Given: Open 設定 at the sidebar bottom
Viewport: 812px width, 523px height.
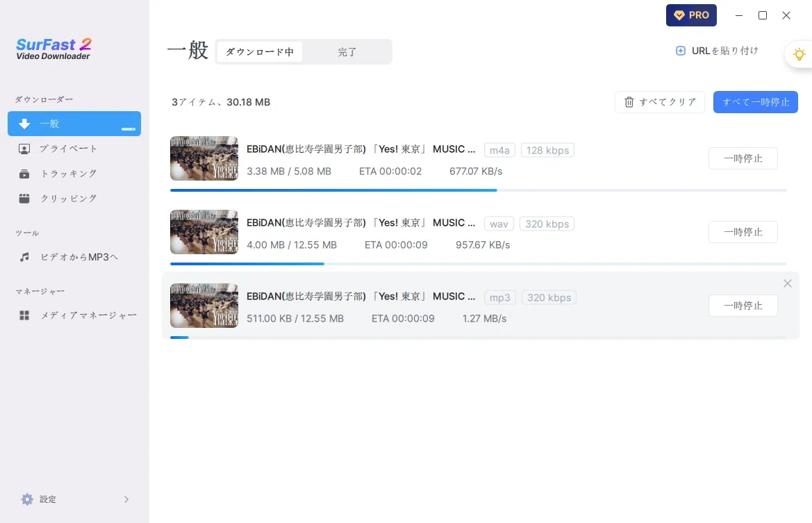Looking at the screenshot, I should (74, 499).
